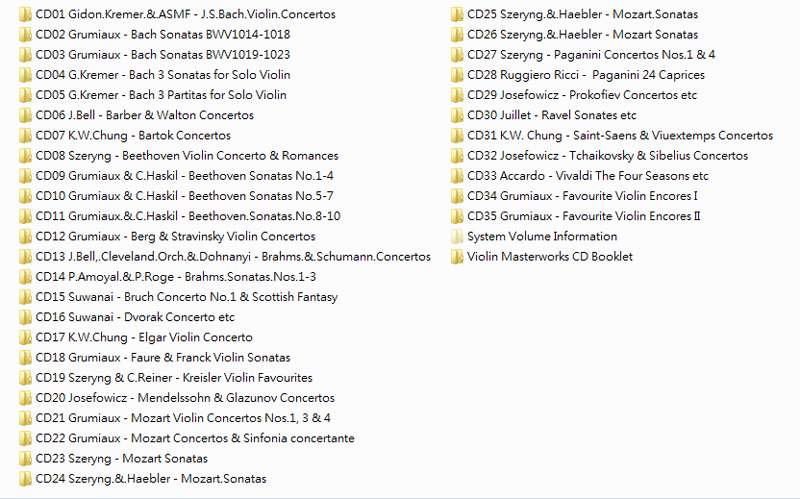This screenshot has width=800, height=499.
Task: Select CD08 Szeryng Beethoven Violin Concerto & Romances
Action: tap(186, 156)
